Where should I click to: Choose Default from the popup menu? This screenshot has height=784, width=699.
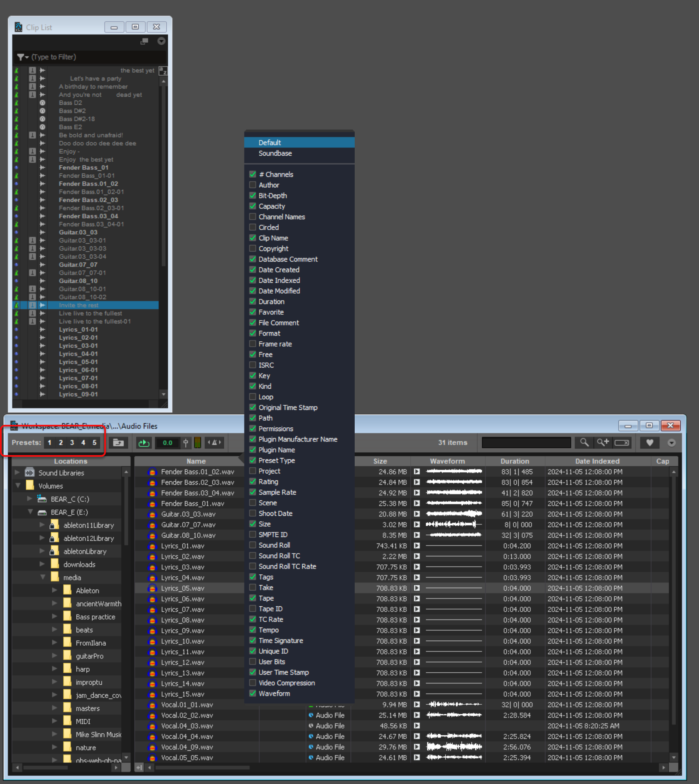click(x=270, y=142)
